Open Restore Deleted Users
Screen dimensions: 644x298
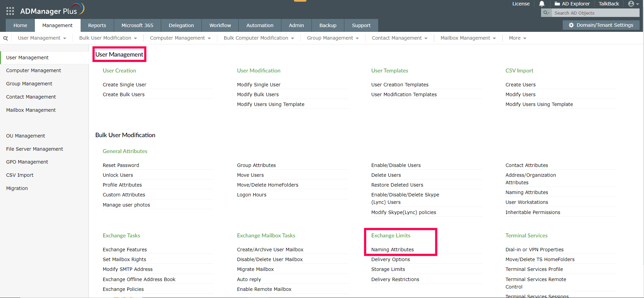pyautogui.click(x=397, y=185)
